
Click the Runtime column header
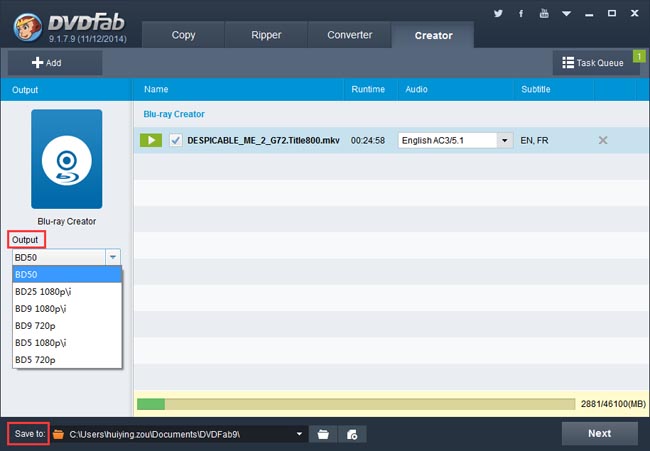[368, 89]
